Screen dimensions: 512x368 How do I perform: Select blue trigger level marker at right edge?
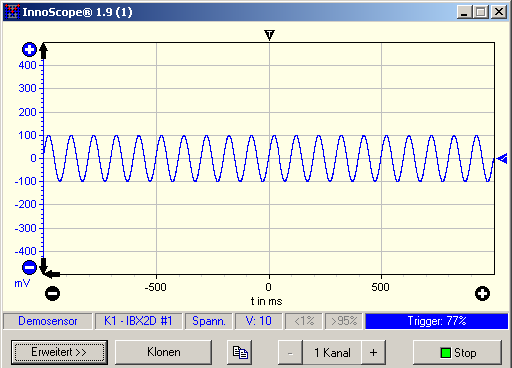(502, 159)
